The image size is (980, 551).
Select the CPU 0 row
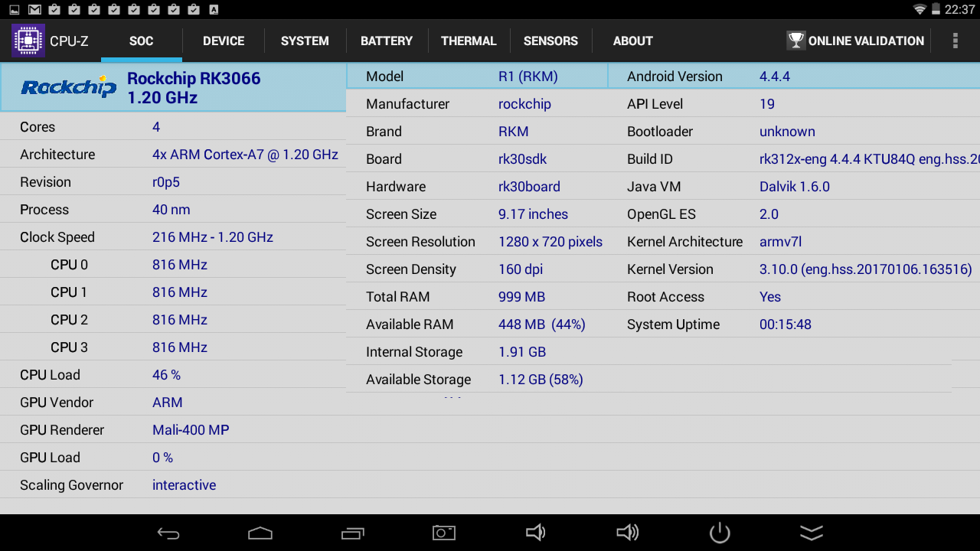(x=173, y=265)
